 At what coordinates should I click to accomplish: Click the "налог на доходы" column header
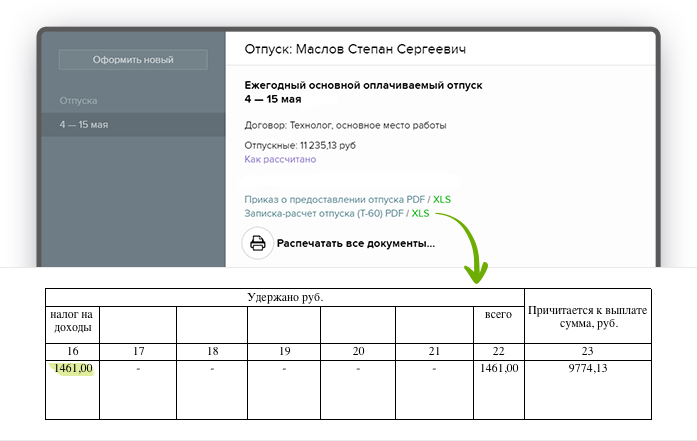pyautogui.click(x=73, y=320)
